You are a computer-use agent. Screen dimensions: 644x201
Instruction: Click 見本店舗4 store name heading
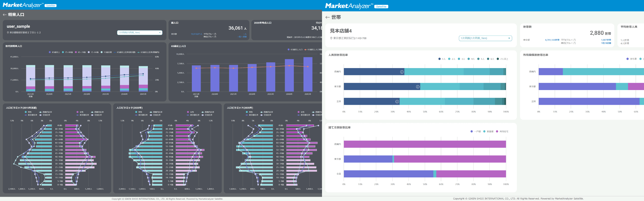[x=341, y=31]
